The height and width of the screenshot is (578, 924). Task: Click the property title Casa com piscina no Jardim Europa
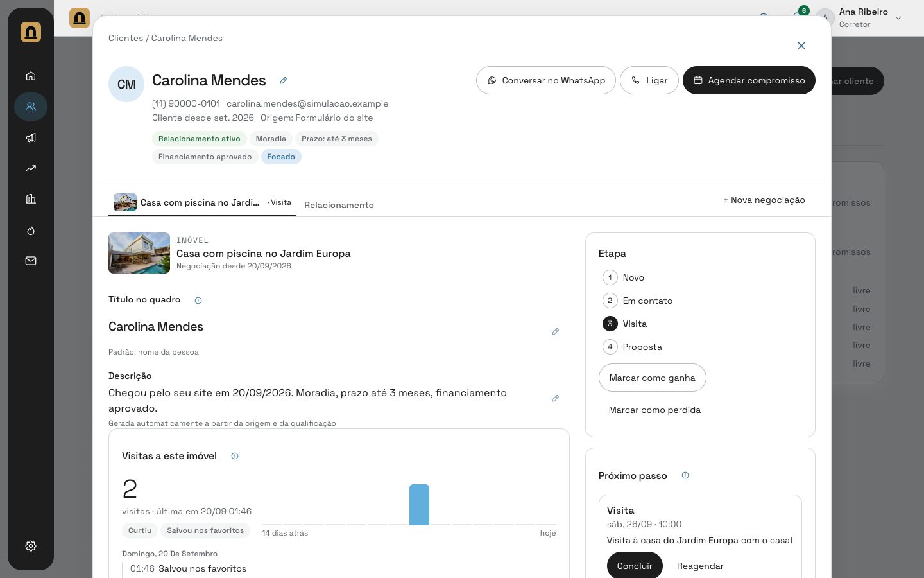click(264, 254)
